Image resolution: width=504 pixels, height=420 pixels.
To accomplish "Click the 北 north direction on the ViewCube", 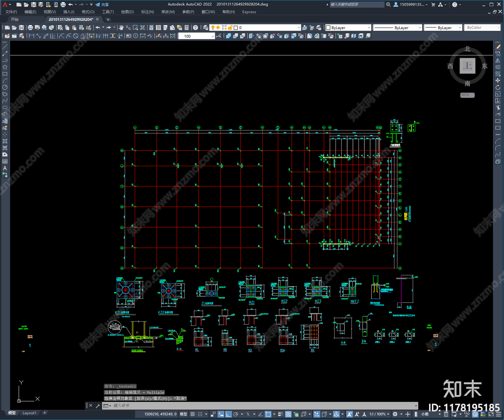I will pos(467,49).
